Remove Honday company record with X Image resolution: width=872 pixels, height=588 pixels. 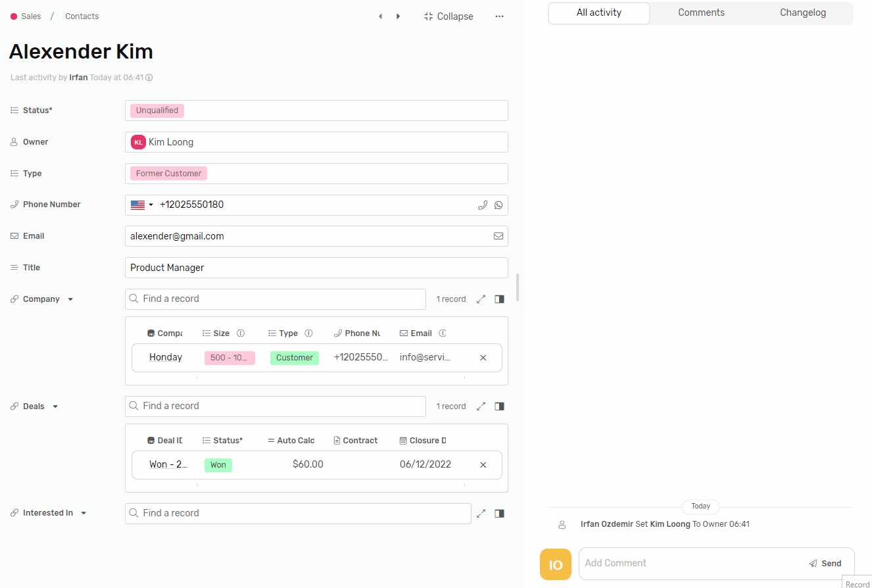pyautogui.click(x=483, y=358)
